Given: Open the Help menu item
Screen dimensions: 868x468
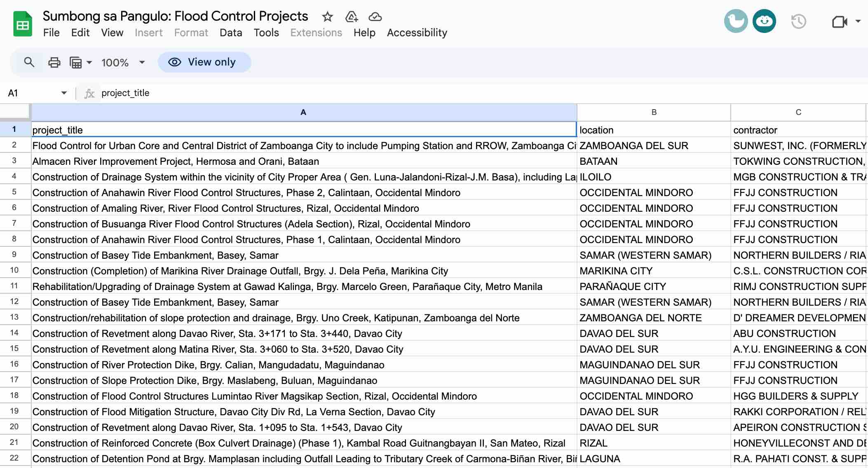Looking at the screenshot, I should pos(364,33).
